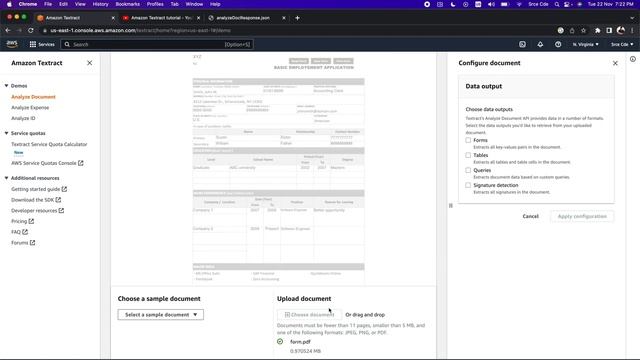Click the Wi-Fi status icon
Screen dimensions: 640x360
[519, 4]
